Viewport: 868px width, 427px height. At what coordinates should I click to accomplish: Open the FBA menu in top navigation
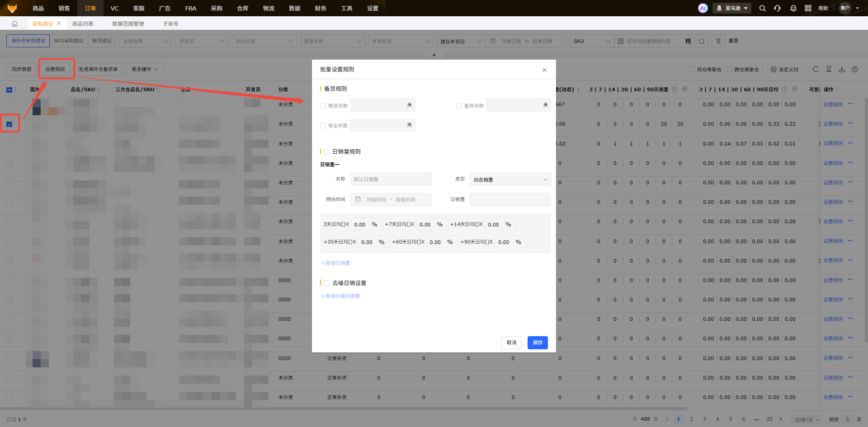(191, 8)
